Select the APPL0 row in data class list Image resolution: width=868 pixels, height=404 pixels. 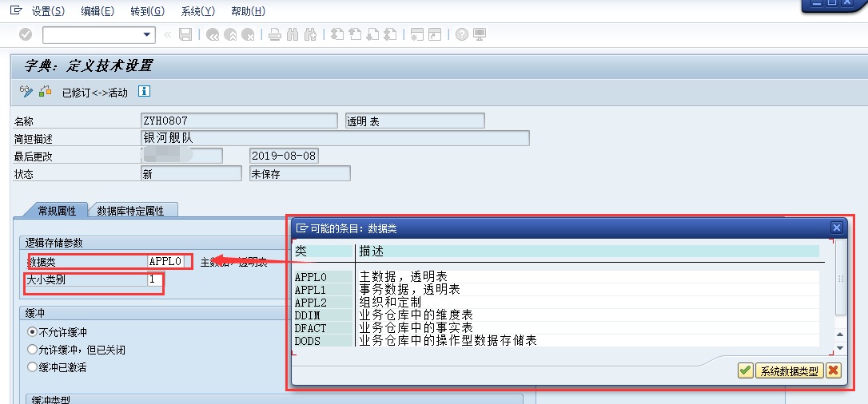pos(555,276)
